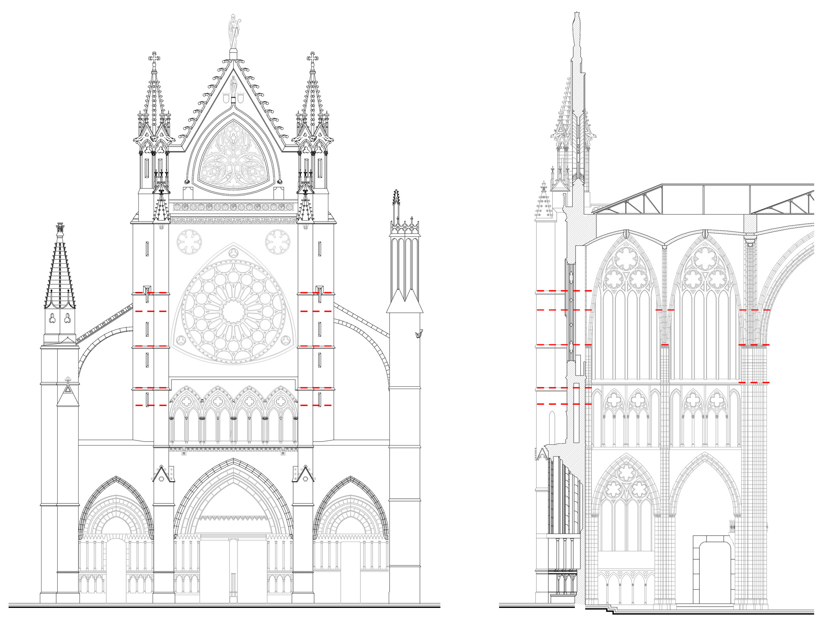Image resolution: width=840 pixels, height=624 pixels.
Task: Select the cross finial on the left pinnacle
Action: (x=154, y=57)
